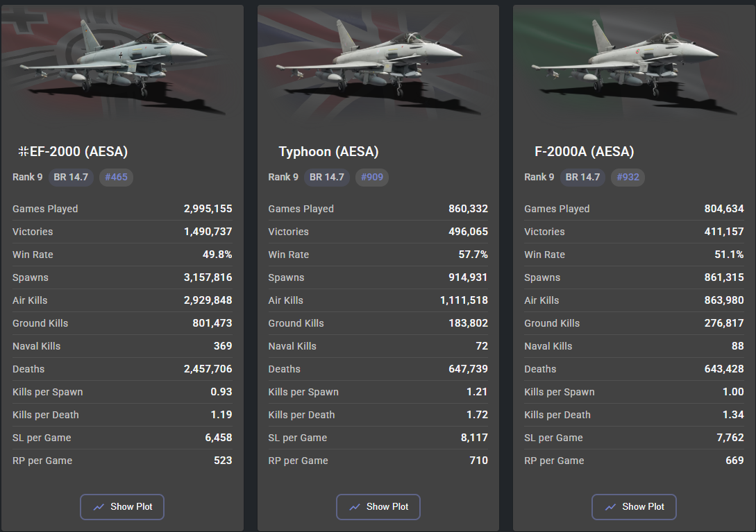Click the #909 ranking badge
756x532 pixels.
pyautogui.click(x=372, y=177)
